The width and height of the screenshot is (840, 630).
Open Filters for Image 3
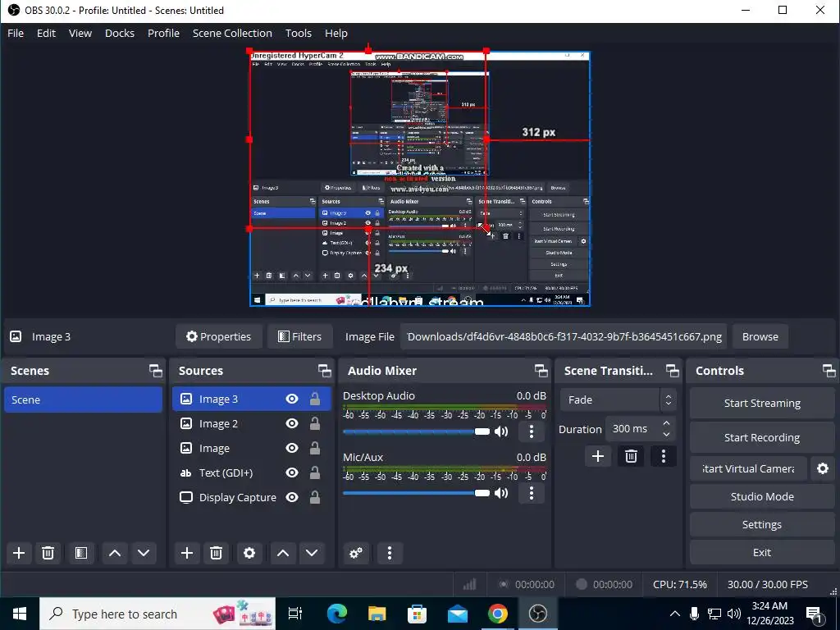click(x=300, y=336)
